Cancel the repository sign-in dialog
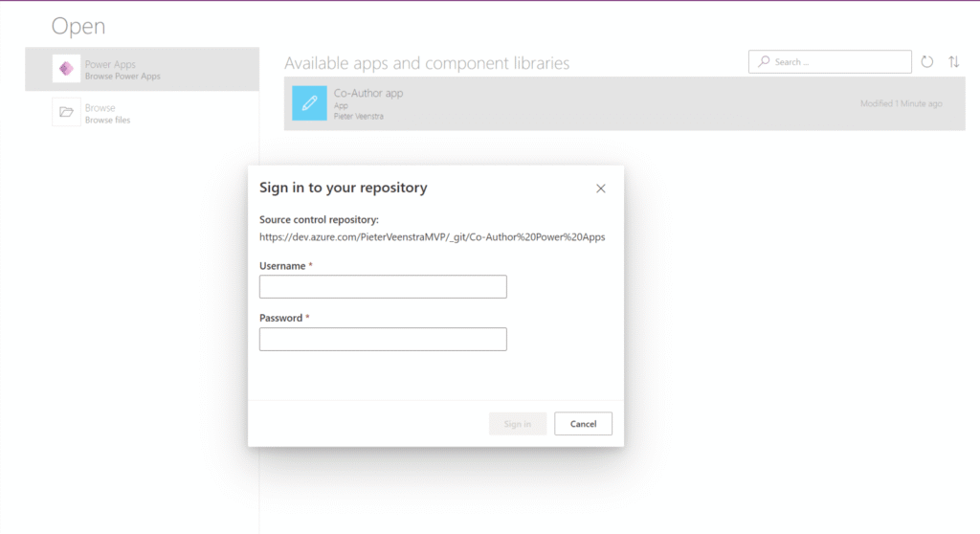 pyautogui.click(x=583, y=423)
